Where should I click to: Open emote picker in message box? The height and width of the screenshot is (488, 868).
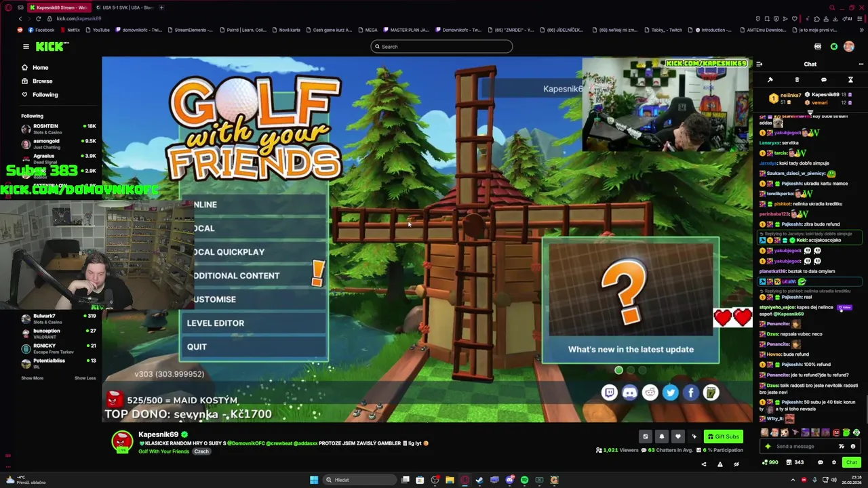click(853, 446)
